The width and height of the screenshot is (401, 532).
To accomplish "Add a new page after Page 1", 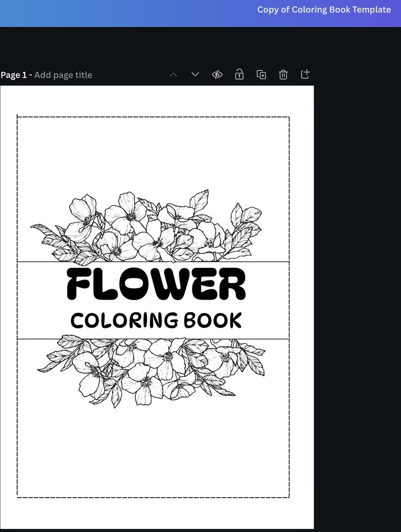I will click(305, 74).
